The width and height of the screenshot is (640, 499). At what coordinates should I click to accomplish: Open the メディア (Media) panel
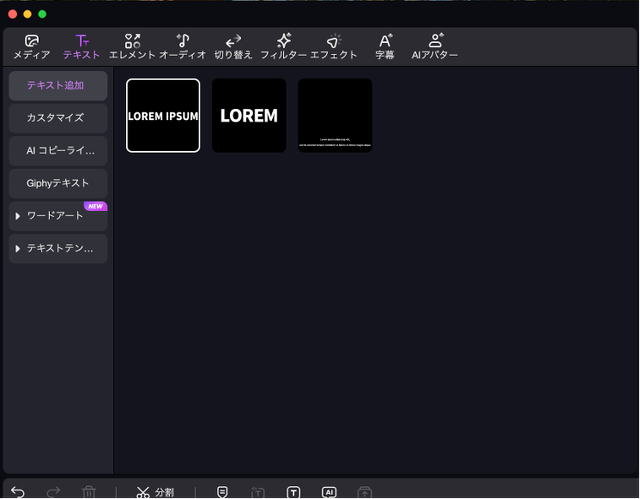[31, 46]
